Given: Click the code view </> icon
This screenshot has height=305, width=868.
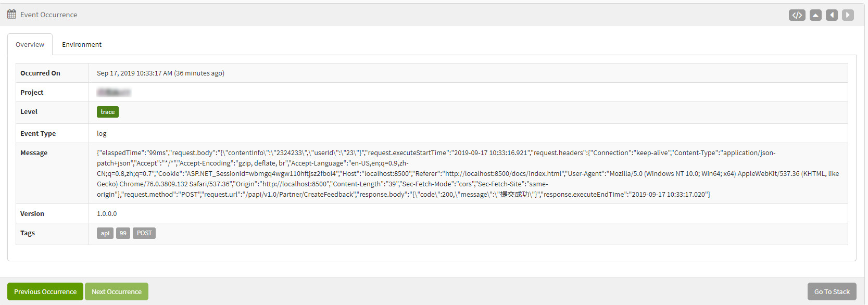Looking at the screenshot, I should coord(797,15).
